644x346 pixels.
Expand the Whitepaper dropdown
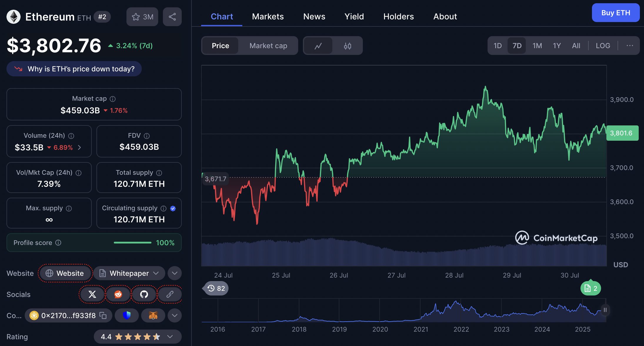[x=129, y=273]
